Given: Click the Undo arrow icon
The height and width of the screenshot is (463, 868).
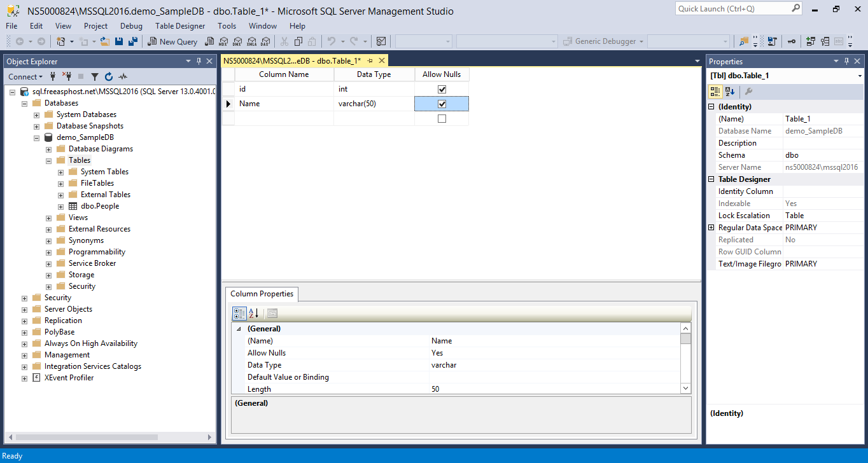Looking at the screenshot, I should [332, 41].
